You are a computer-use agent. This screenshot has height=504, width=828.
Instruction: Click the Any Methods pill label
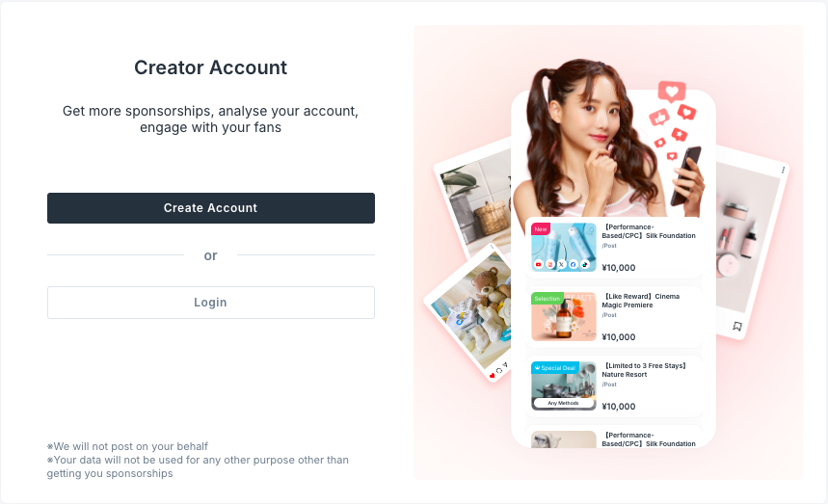[564, 403]
